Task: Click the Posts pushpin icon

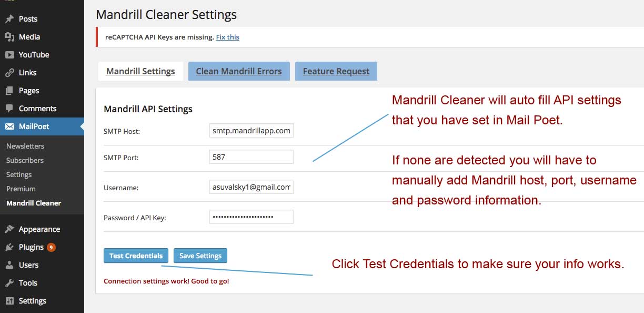Action: pyautogui.click(x=9, y=19)
